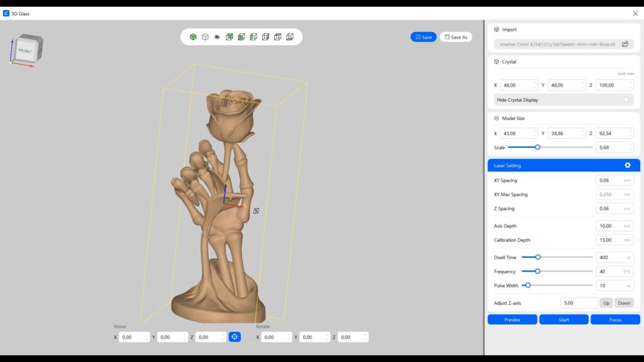Click the Dwell Time slider handle

(x=538, y=257)
